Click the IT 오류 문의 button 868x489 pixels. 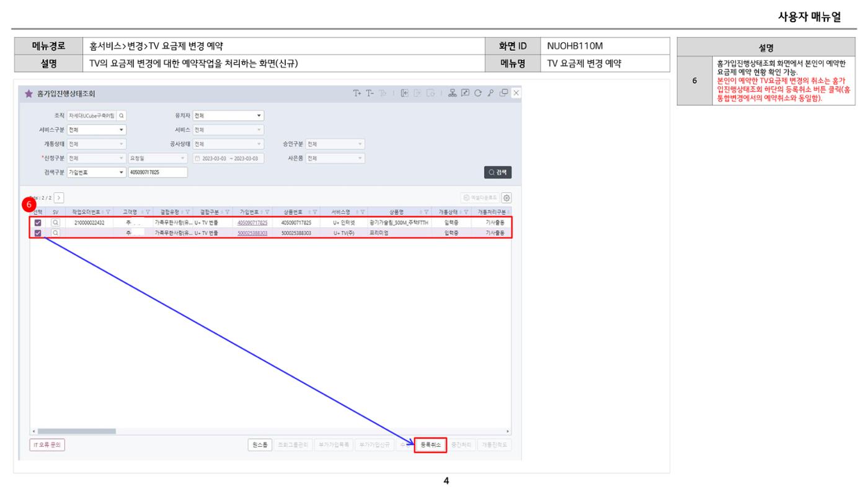(47, 445)
